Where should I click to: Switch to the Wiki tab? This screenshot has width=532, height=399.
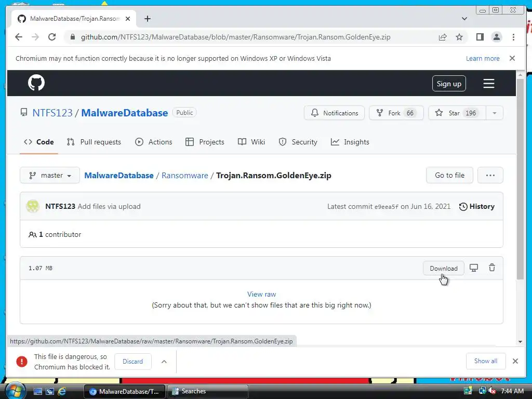[x=251, y=142]
